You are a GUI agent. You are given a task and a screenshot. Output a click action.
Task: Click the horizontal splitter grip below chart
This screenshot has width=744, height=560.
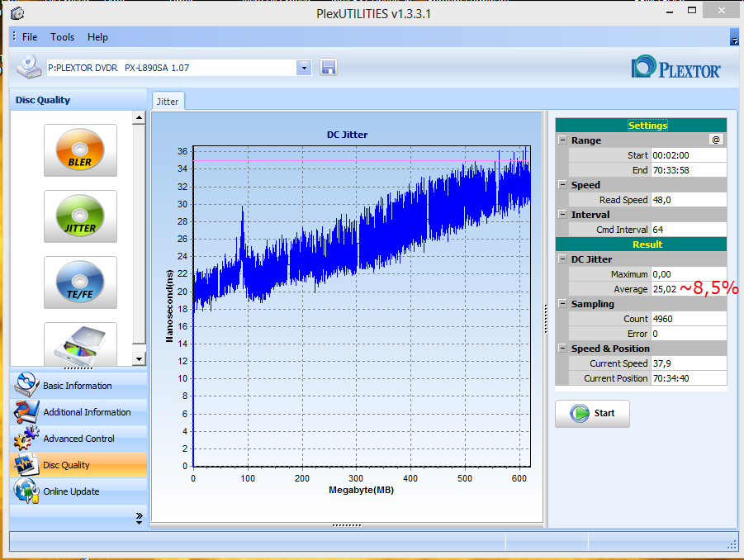coord(347,525)
